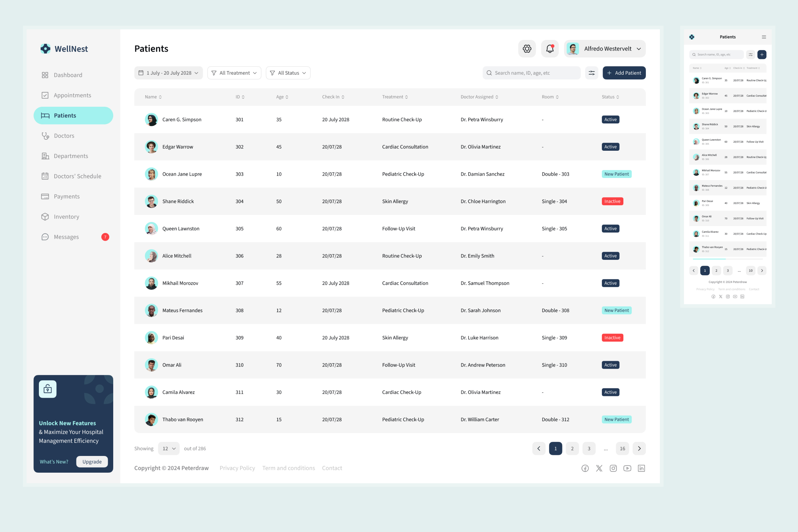Open the All Treatment filter dropdown
The width and height of the screenshot is (798, 532).
tap(234, 73)
